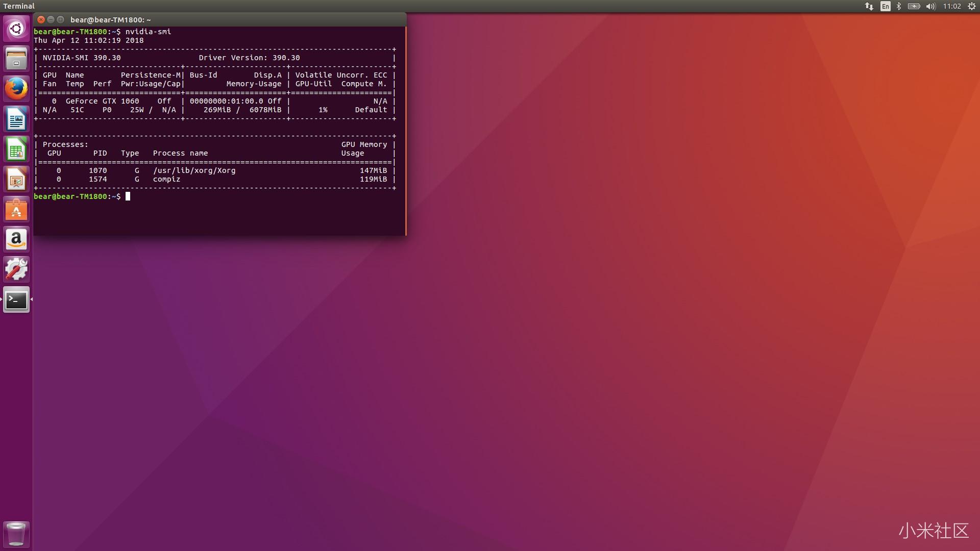Open the Files manager in launcher

(16, 58)
